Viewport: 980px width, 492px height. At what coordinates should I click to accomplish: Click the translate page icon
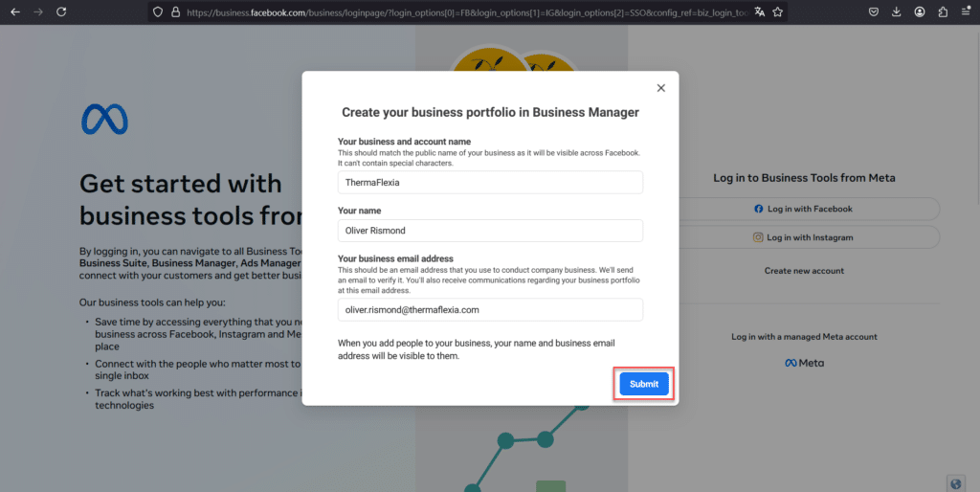759,11
